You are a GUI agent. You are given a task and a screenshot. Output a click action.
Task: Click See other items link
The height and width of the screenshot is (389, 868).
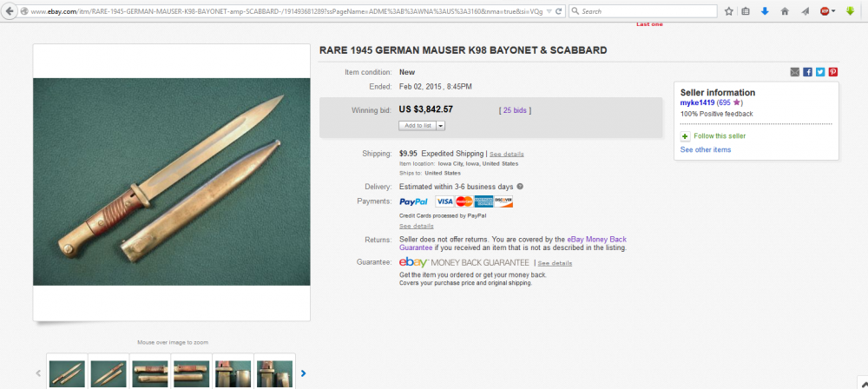coord(705,149)
